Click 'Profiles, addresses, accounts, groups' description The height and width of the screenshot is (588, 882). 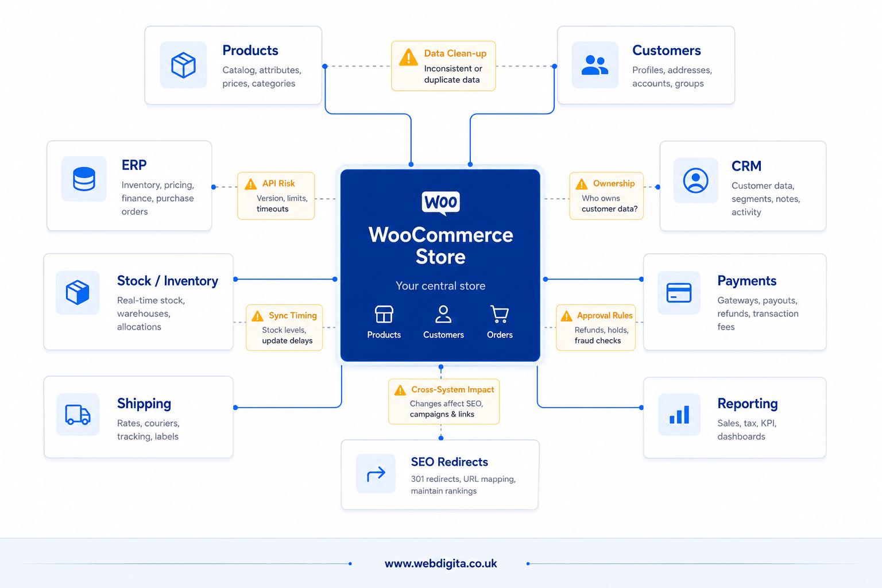(672, 77)
